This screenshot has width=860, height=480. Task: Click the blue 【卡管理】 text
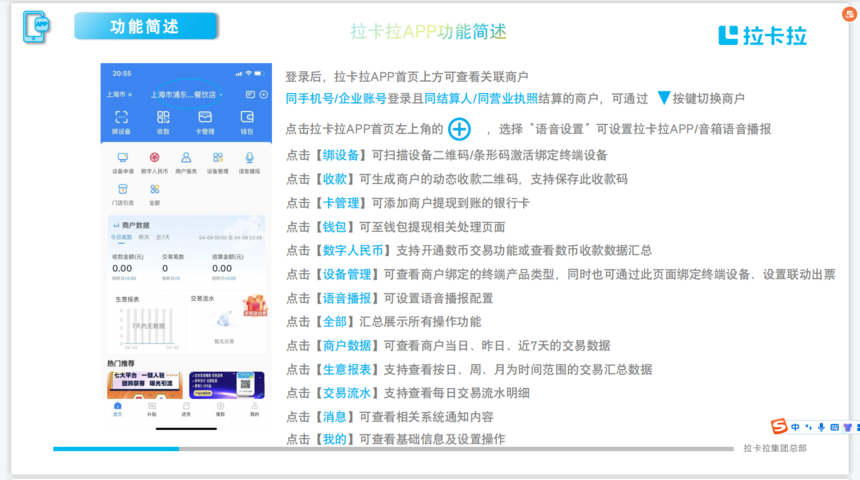[x=341, y=204]
